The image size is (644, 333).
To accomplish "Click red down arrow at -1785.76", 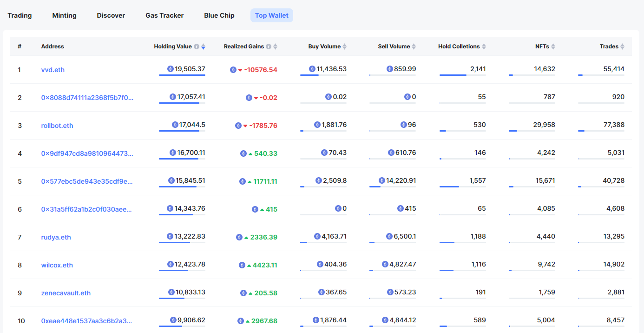I will (x=245, y=126).
